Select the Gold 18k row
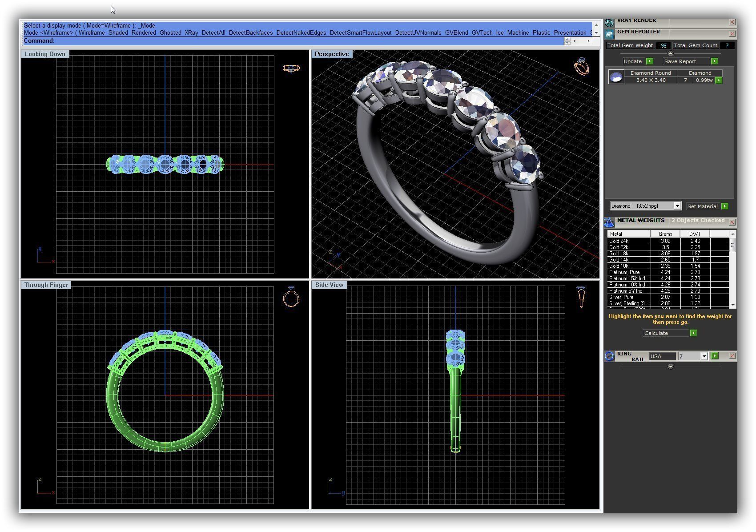 668,254
